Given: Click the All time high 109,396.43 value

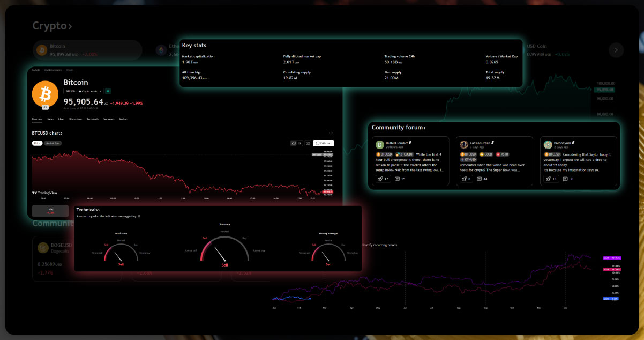Looking at the screenshot, I should tap(194, 78).
